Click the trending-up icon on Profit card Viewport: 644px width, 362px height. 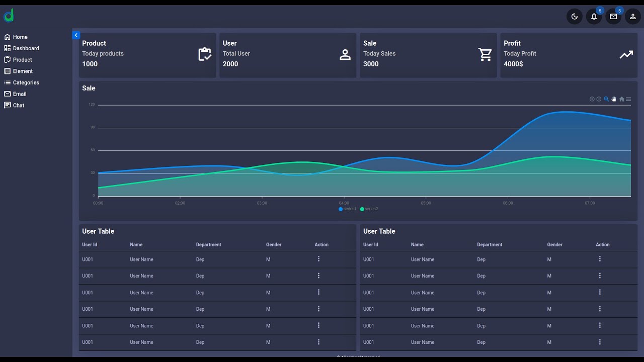[x=626, y=55]
